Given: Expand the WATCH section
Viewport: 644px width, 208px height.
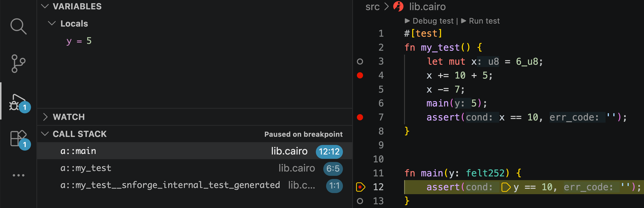Looking at the screenshot, I should [x=45, y=117].
